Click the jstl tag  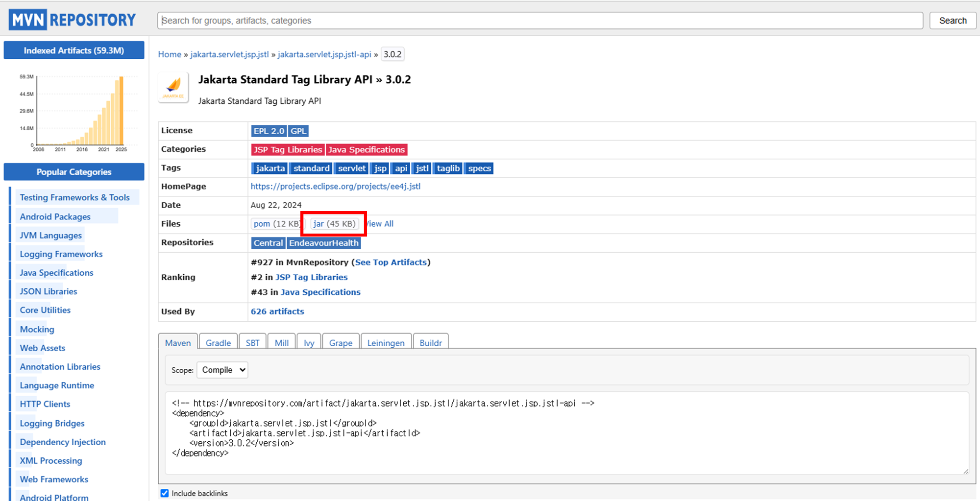tap(422, 168)
